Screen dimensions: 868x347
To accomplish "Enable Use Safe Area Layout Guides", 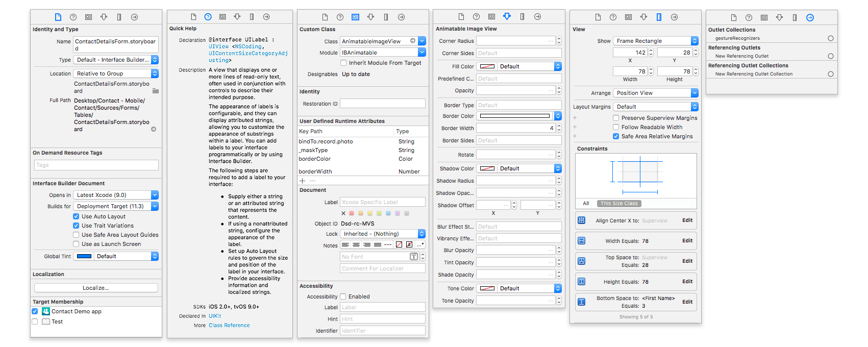I will tap(76, 235).
